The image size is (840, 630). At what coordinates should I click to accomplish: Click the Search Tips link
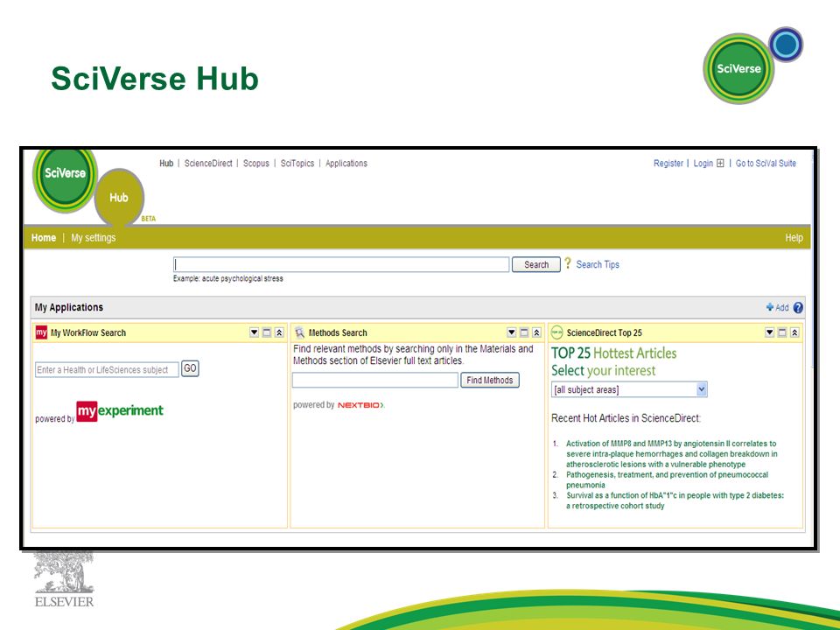point(598,264)
